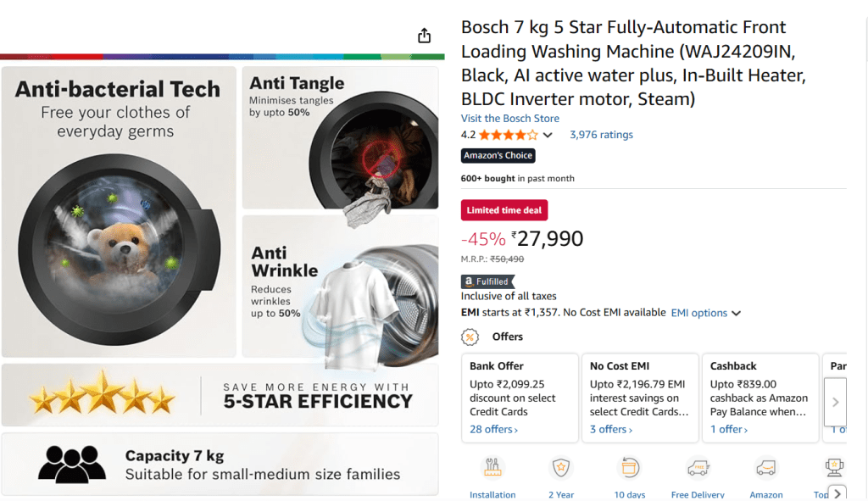This screenshot has height=501, width=868.
Task: Click the Offers percent badge icon
Action: pos(470,337)
